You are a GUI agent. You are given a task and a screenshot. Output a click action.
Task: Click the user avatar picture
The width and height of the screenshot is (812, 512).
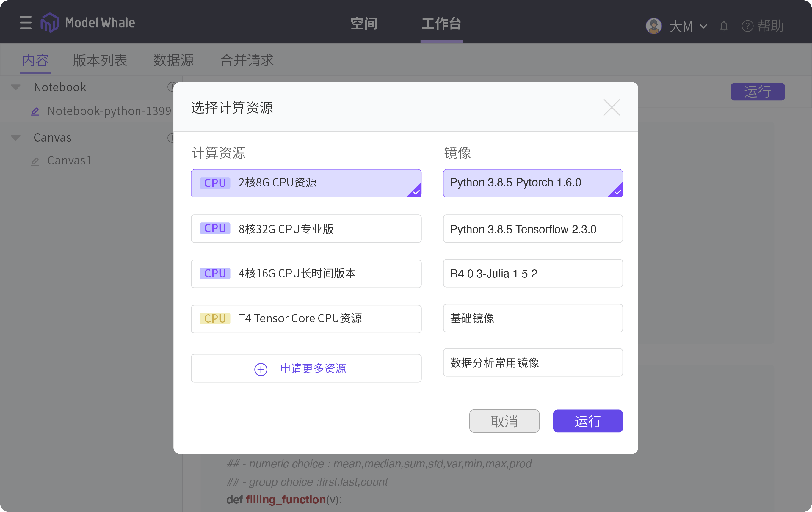(653, 26)
